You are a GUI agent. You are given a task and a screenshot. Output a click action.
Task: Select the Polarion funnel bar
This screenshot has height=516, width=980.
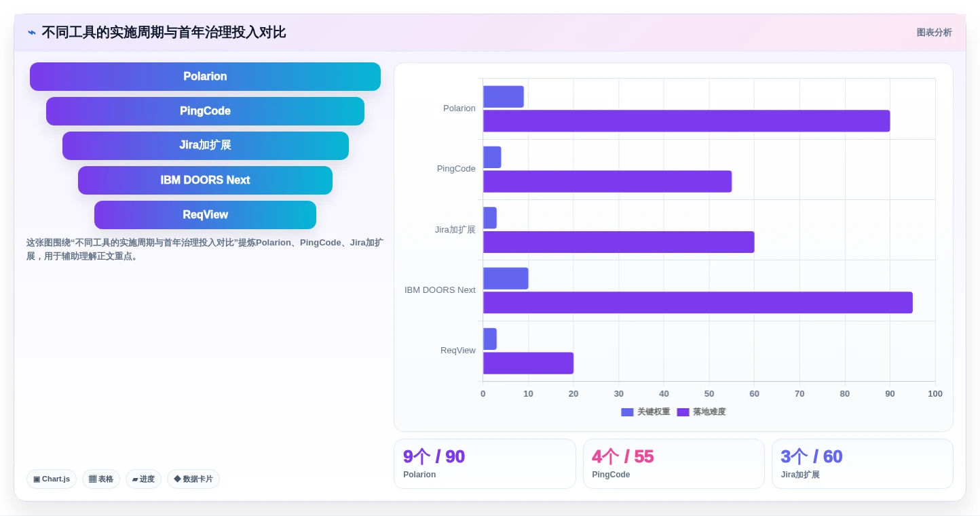(x=205, y=77)
